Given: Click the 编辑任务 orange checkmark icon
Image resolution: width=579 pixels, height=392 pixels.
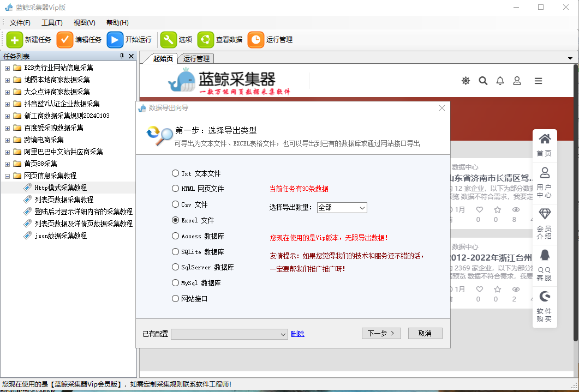Looking at the screenshot, I should tap(64, 40).
